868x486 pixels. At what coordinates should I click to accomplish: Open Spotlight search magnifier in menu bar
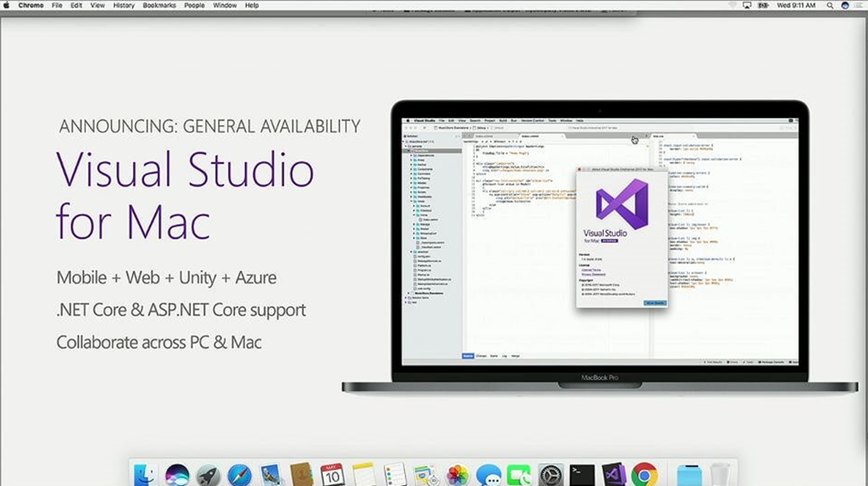click(x=830, y=6)
